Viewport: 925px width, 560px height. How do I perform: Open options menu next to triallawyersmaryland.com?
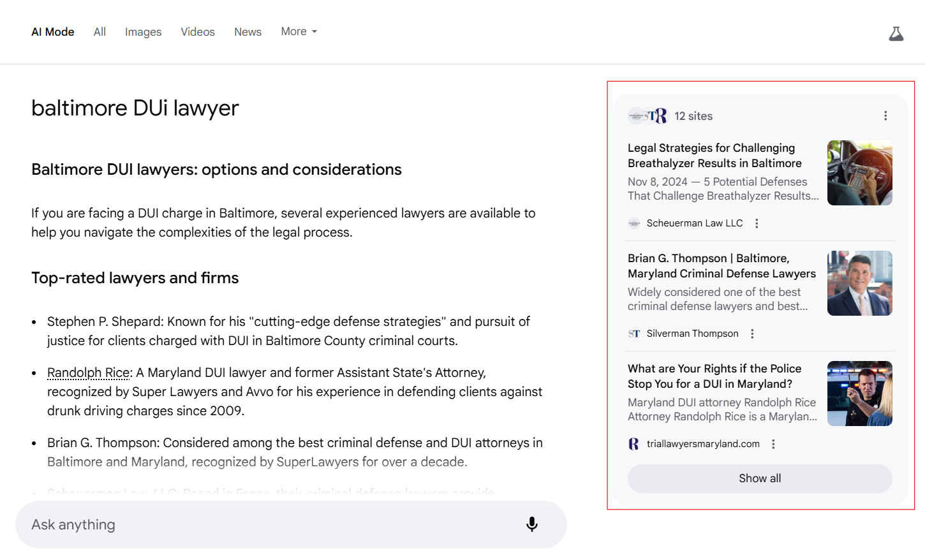pos(773,444)
